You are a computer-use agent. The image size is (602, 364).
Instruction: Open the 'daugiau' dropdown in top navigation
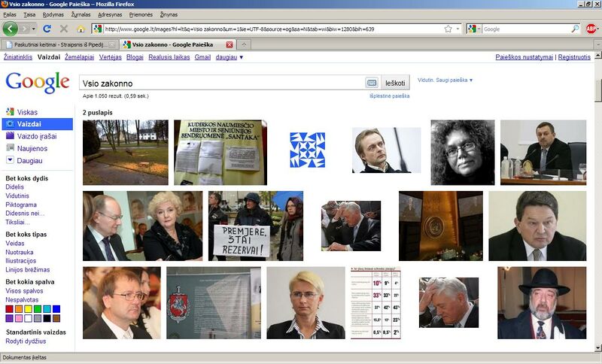pos(230,57)
